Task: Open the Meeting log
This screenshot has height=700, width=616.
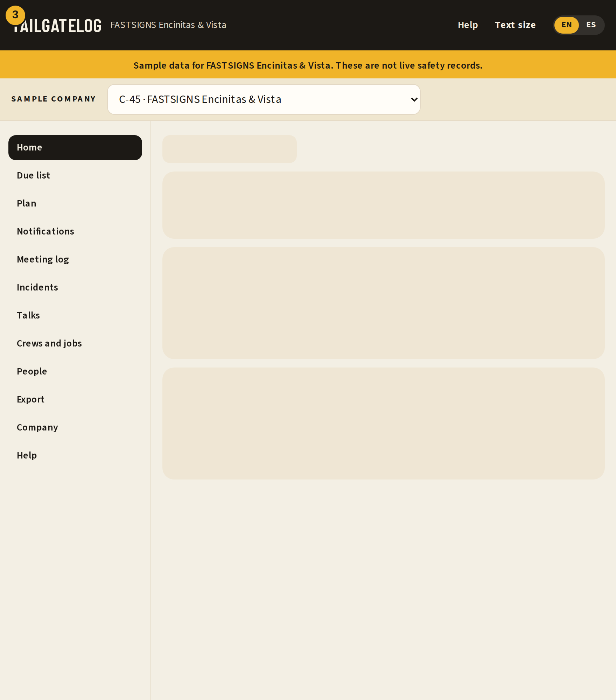Action: pos(75,260)
